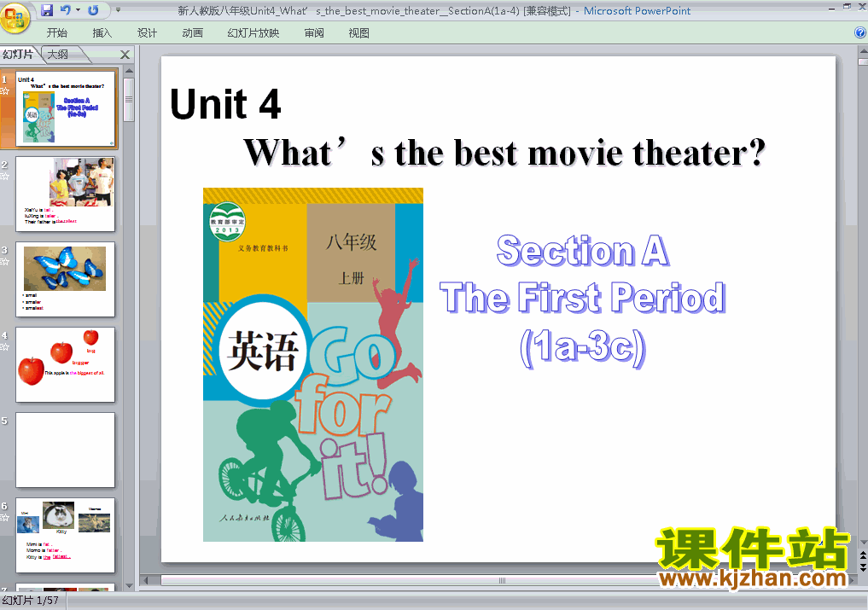Open the PowerPoint Help icon
The image size is (868, 610).
(860, 32)
